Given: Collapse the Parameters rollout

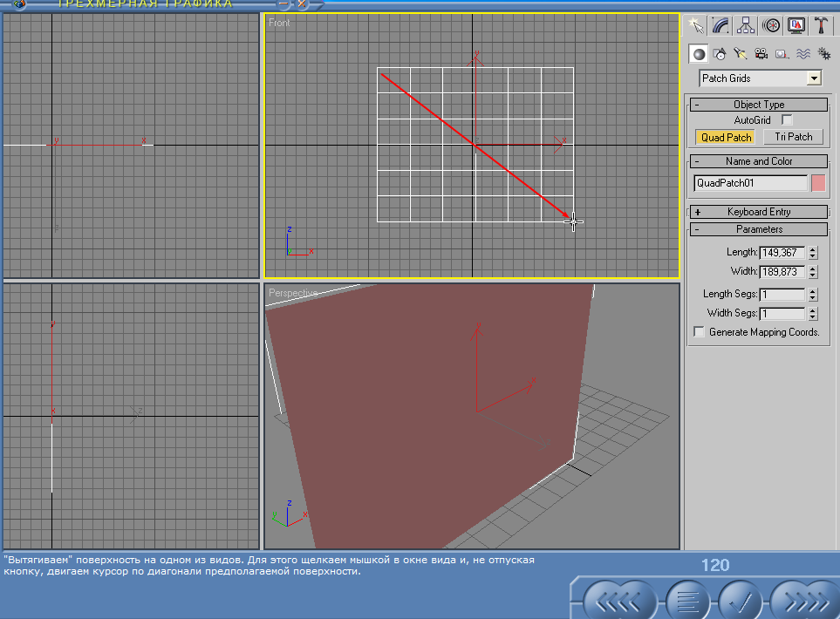Looking at the screenshot, I should tap(759, 229).
